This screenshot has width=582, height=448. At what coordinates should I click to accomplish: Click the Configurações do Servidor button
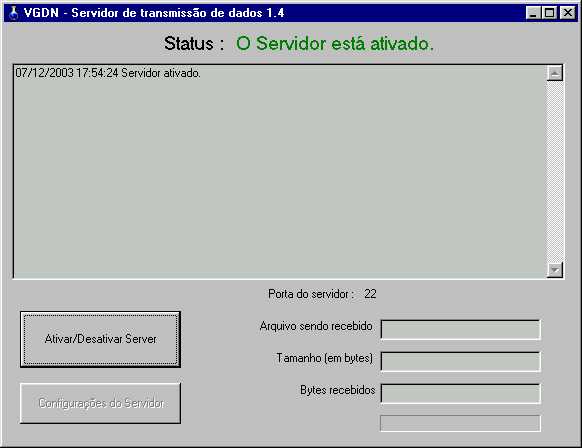click(x=101, y=403)
